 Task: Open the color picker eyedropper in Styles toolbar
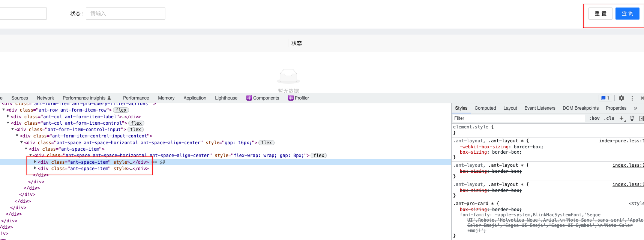[632, 118]
